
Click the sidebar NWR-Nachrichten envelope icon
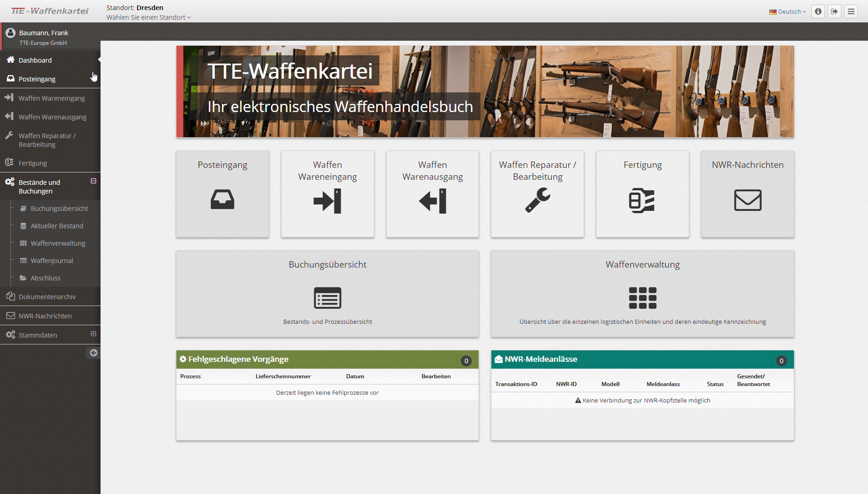pyautogui.click(x=10, y=316)
